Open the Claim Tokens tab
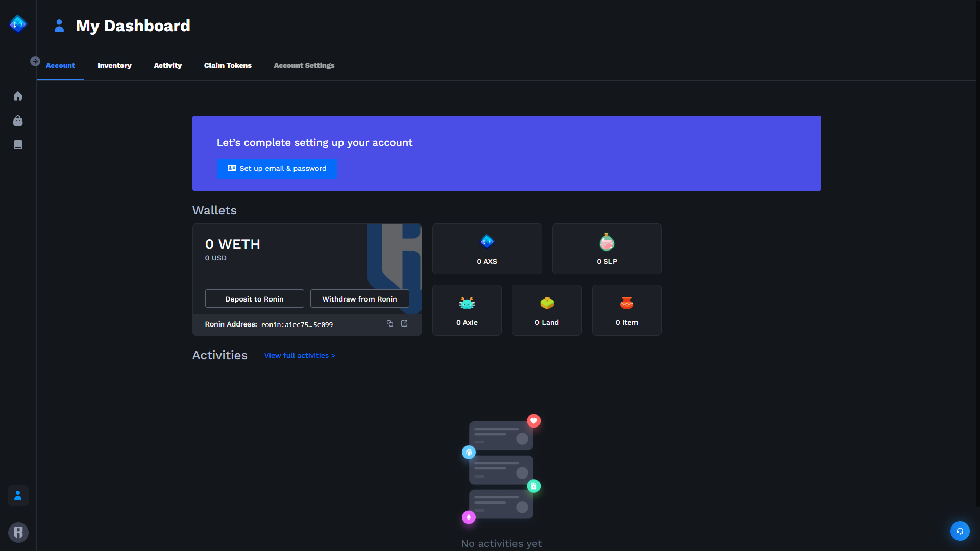This screenshot has height=551, width=980. click(228, 65)
